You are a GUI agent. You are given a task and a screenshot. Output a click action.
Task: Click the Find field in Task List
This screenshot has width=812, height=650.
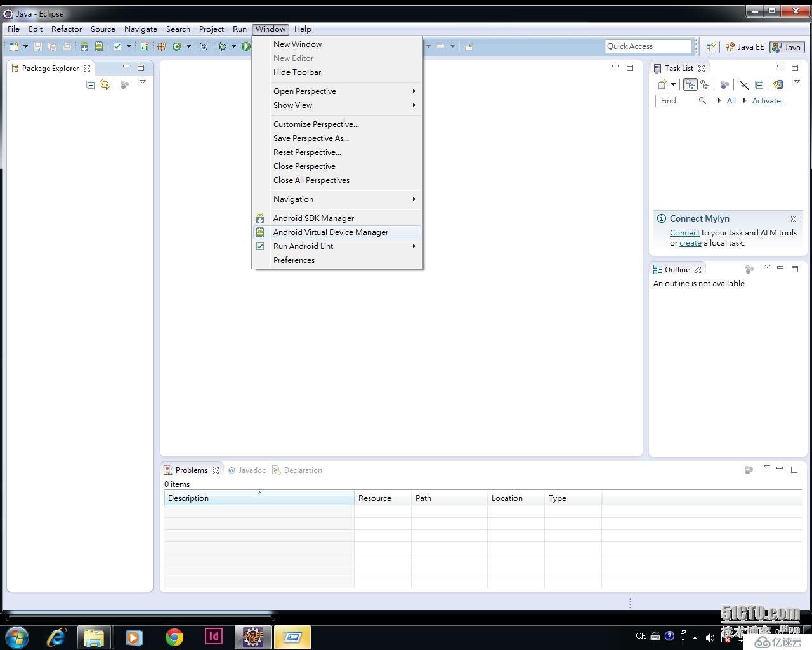click(x=681, y=101)
